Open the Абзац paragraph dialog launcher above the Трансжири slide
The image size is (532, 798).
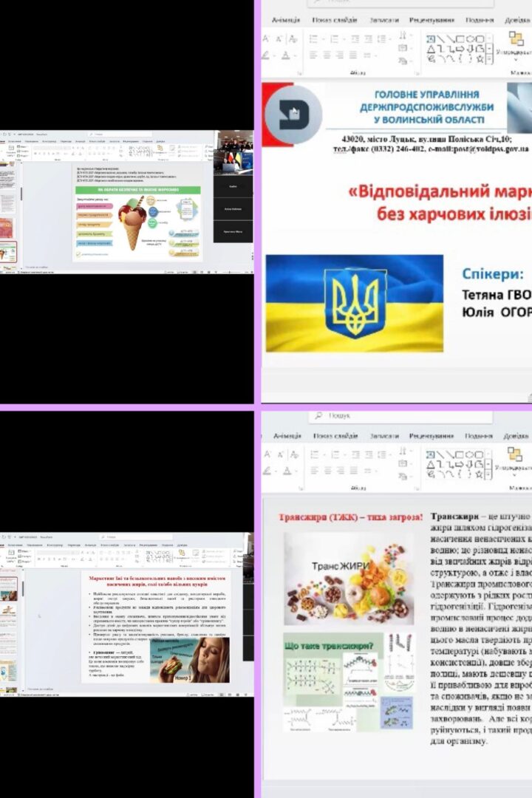417,488
